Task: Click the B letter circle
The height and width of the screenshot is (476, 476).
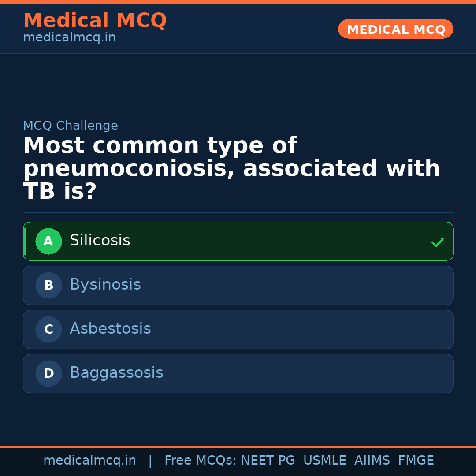Action: coord(48,286)
